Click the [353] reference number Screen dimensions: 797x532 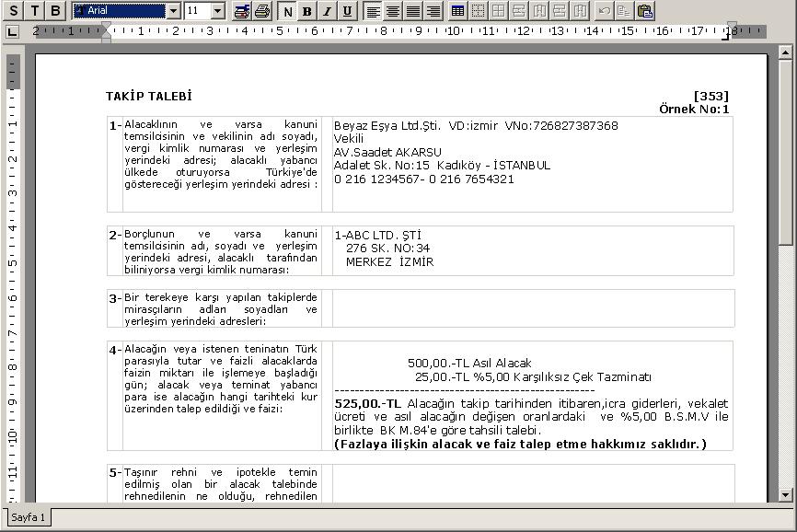tap(711, 96)
